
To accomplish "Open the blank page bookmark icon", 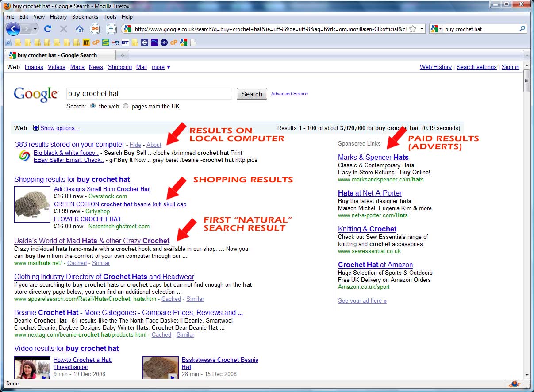I will click(193, 43).
